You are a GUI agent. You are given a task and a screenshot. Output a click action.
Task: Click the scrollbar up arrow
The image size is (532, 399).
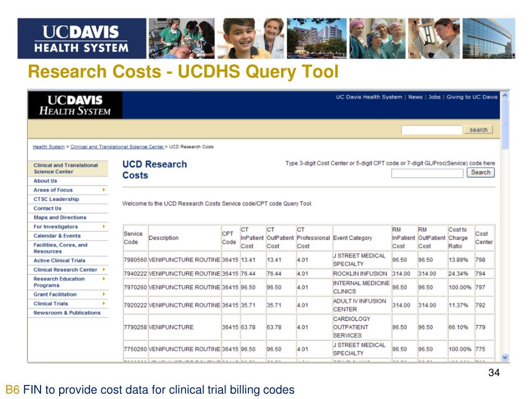pyautogui.click(x=505, y=96)
